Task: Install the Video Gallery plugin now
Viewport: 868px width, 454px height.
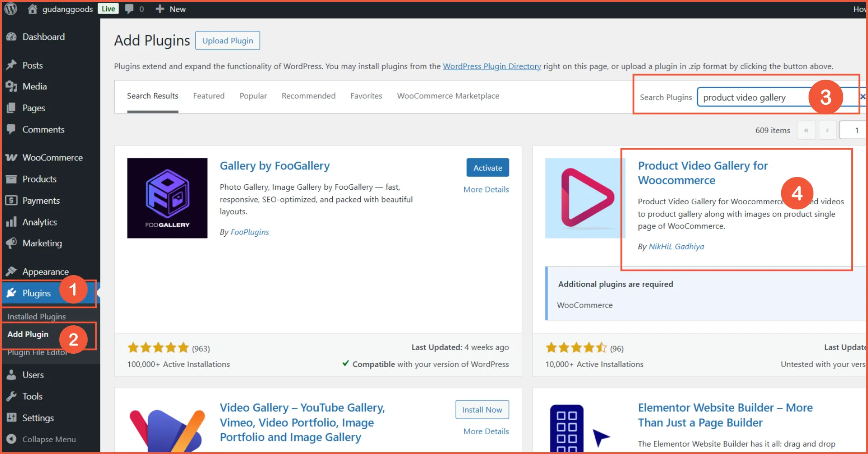Action: coord(482,409)
